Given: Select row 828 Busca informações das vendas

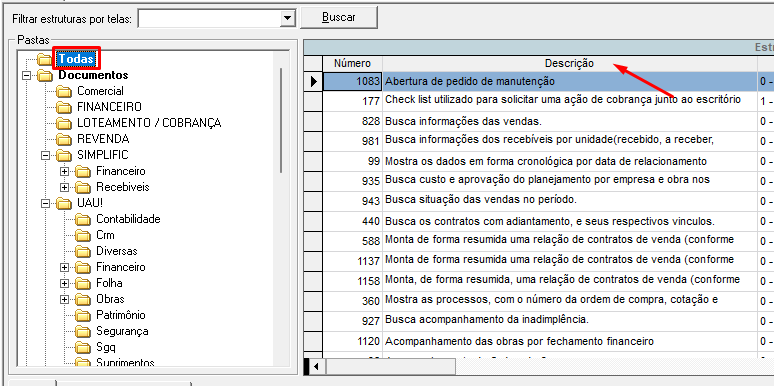Looking at the screenshot, I should click(x=539, y=121).
